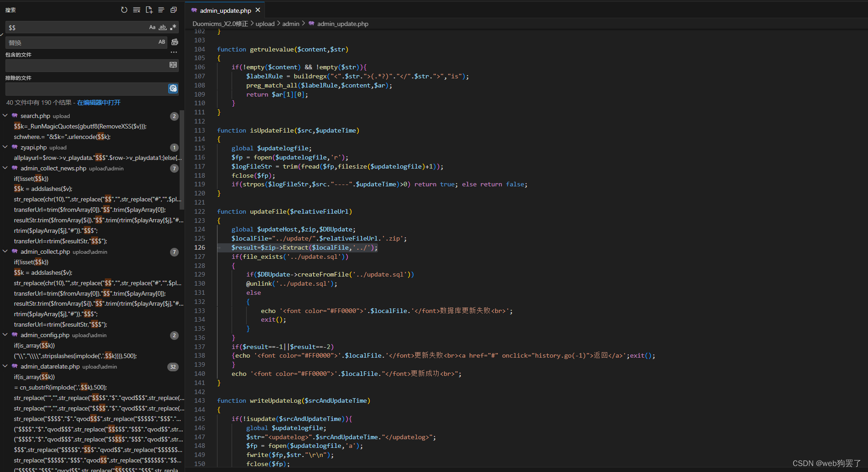Clear search results
868x472 pixels.
click(x=136, y=10)
